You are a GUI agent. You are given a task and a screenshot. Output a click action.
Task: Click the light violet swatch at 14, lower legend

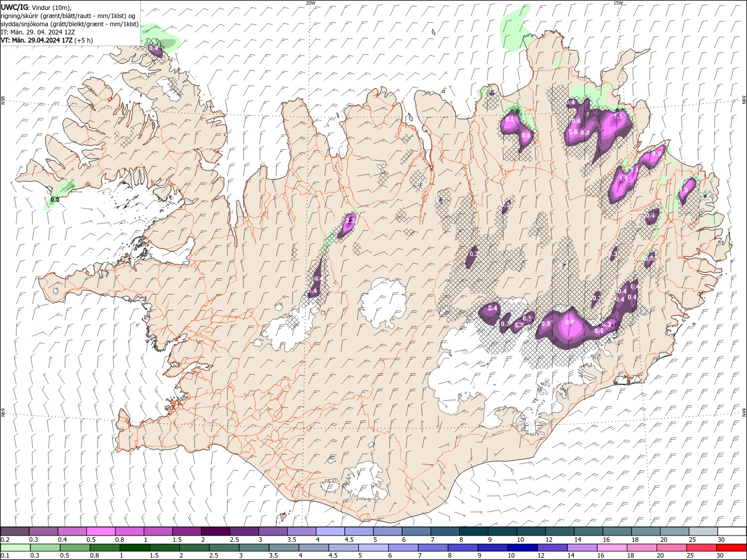[581, 548]
